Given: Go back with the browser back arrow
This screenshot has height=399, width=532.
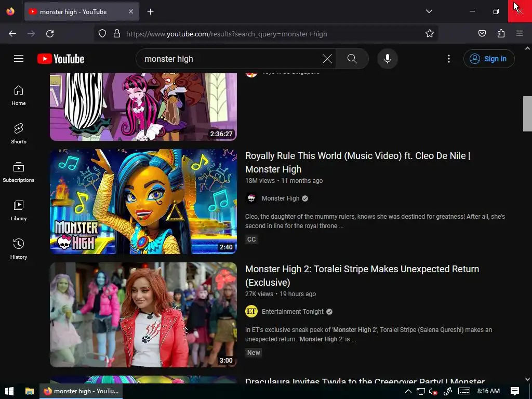Looking at the screenshot, I should tap(12, 34).
